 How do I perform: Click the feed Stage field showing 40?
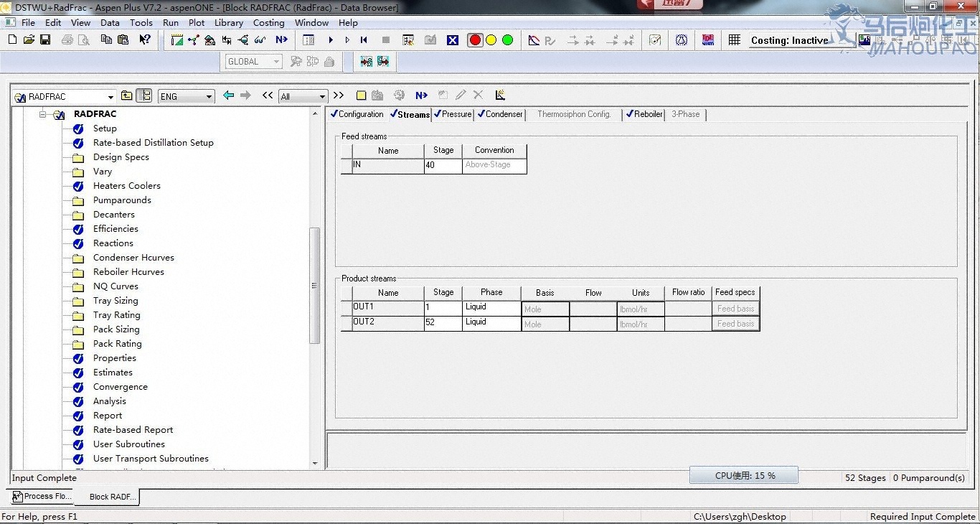[443, 166]
